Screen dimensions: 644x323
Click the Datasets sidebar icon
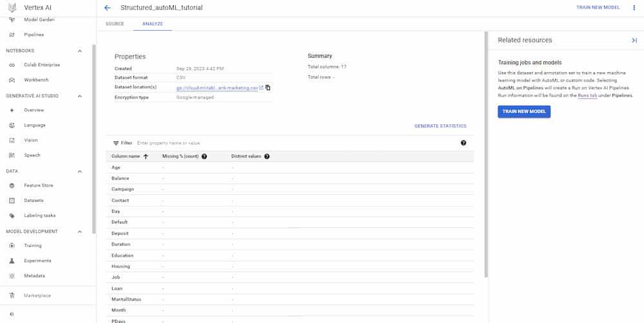(12, 200)
